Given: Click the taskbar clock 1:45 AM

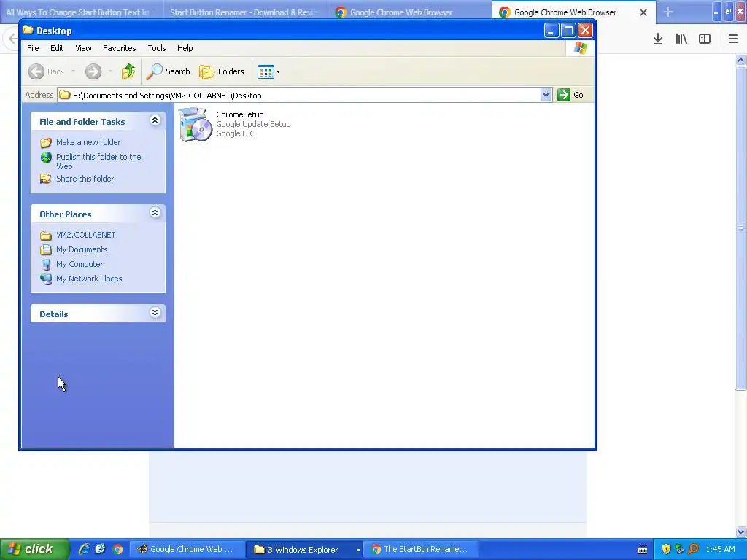Looking at the screenshot, I should (720, 549).
